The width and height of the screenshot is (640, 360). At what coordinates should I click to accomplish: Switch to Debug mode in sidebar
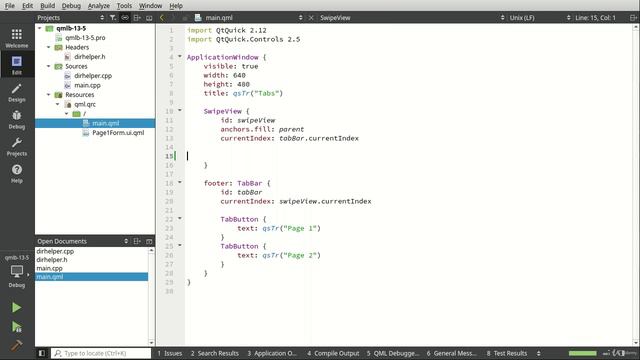click(x=17, y=120)
